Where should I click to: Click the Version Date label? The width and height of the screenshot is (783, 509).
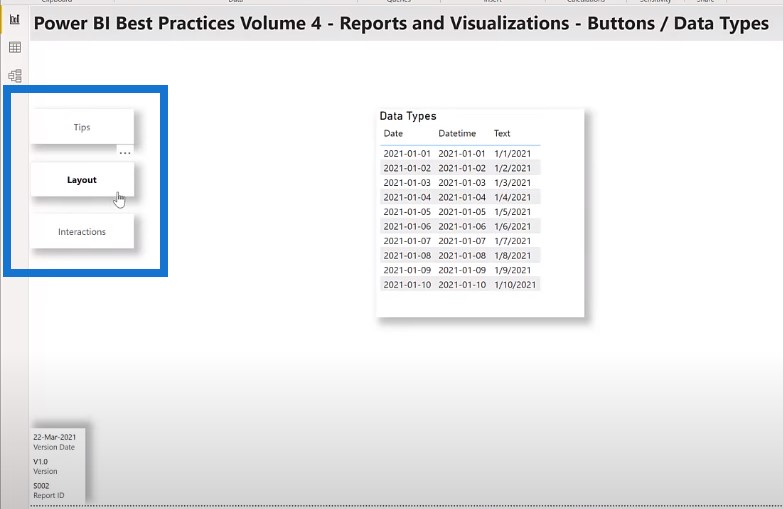click(x=54, y=447)
